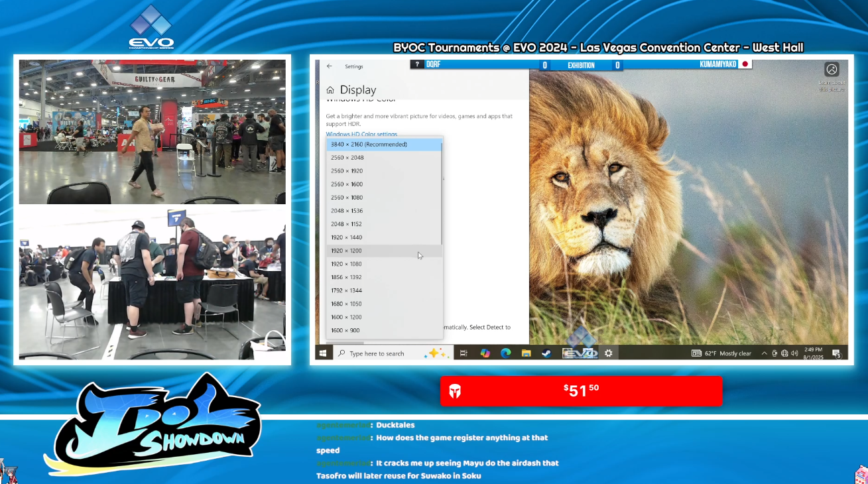Open Windows HD Color settings link
Screen dimensions: 868x484
click(x=361, y=135)
